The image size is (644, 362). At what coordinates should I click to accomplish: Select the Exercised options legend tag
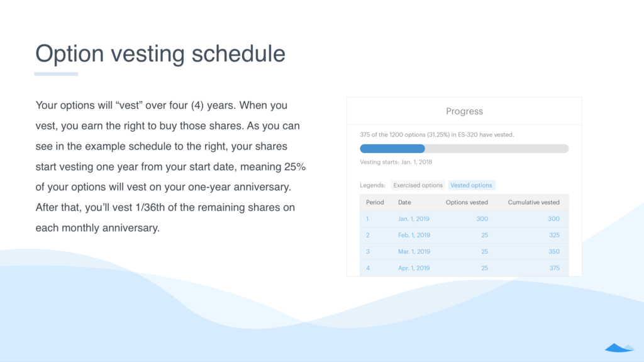(418, 185)
